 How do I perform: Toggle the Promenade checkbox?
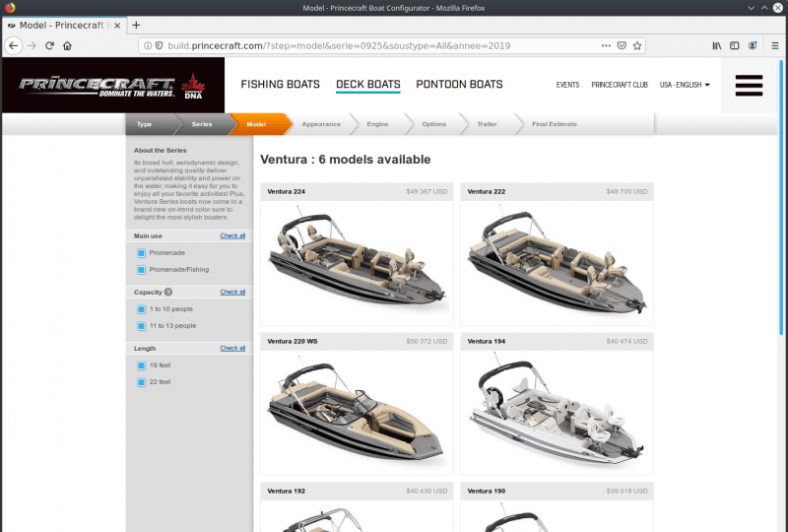pos(141,253)
